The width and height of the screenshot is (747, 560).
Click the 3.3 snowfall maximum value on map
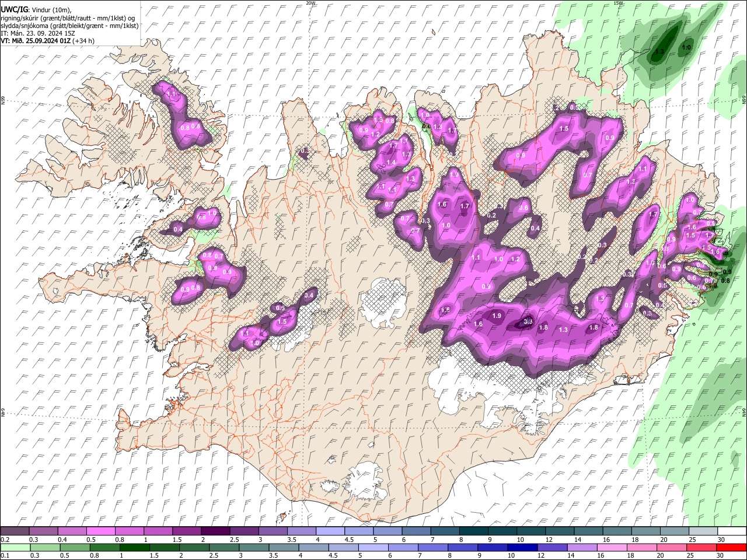pyautogui.click(x=529, y=321)
